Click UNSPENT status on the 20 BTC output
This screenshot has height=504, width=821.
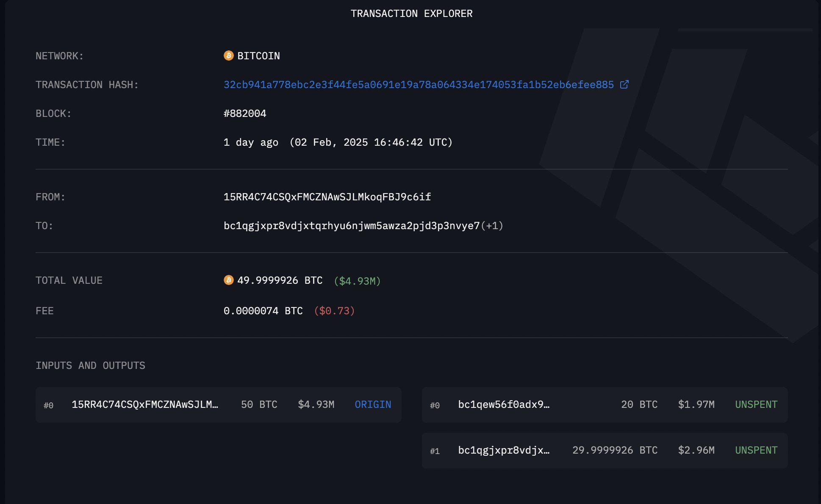pos(756,404)
